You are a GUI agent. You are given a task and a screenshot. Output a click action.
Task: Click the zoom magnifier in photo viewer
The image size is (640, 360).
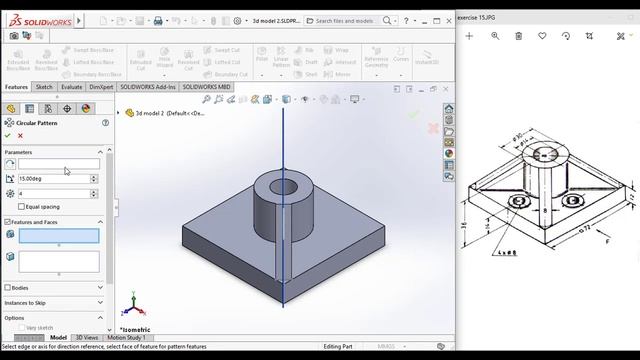(495, 36)
